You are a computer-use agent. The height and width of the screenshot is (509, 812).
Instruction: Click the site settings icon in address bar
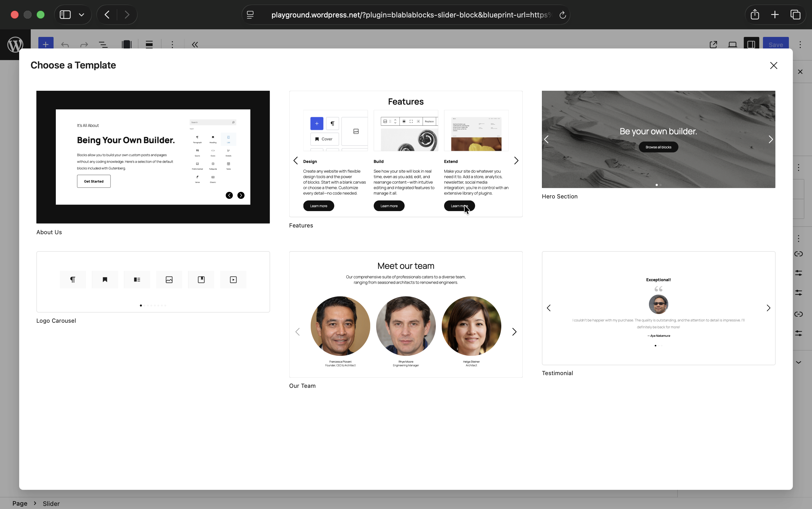(x=250, y=15)
